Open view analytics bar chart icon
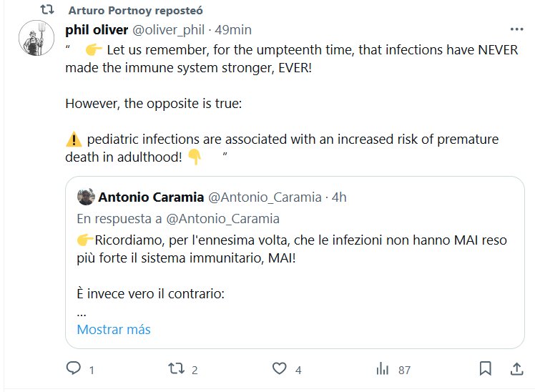 [383, 369]
